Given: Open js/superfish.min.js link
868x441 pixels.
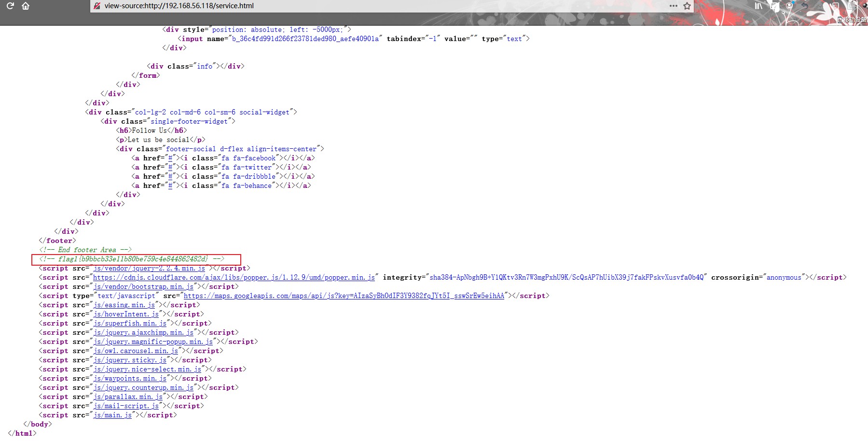Looking at the screenshot, I should pyautogui.click(x=130, y=323).
